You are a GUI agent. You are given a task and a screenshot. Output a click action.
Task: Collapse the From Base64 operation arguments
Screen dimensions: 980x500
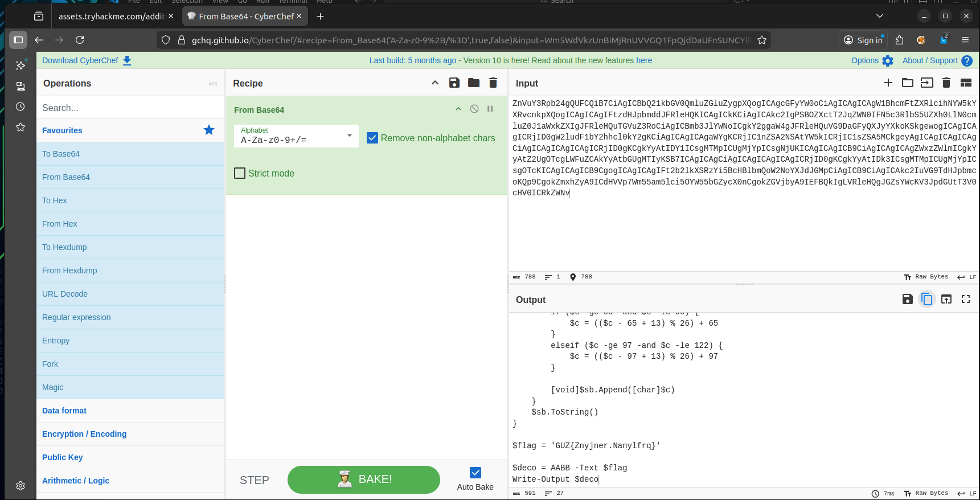tap(458, 109)
